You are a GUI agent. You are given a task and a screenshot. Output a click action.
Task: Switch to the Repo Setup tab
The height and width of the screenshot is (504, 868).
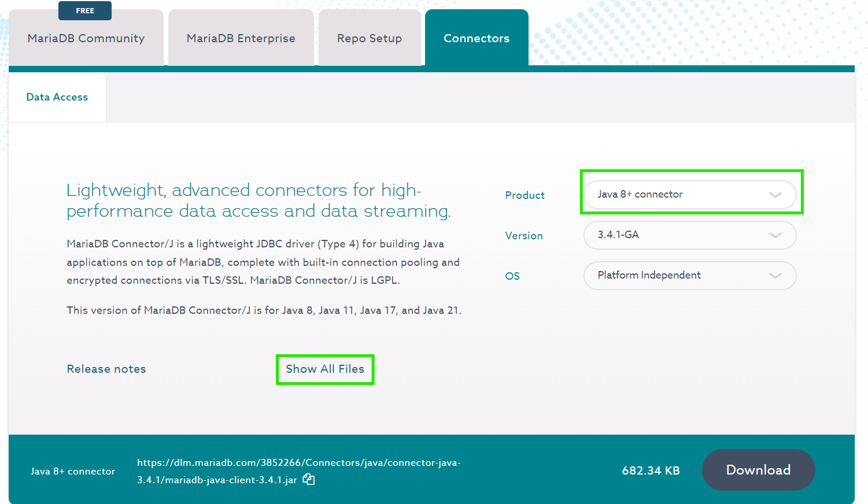tap(370, 38)
